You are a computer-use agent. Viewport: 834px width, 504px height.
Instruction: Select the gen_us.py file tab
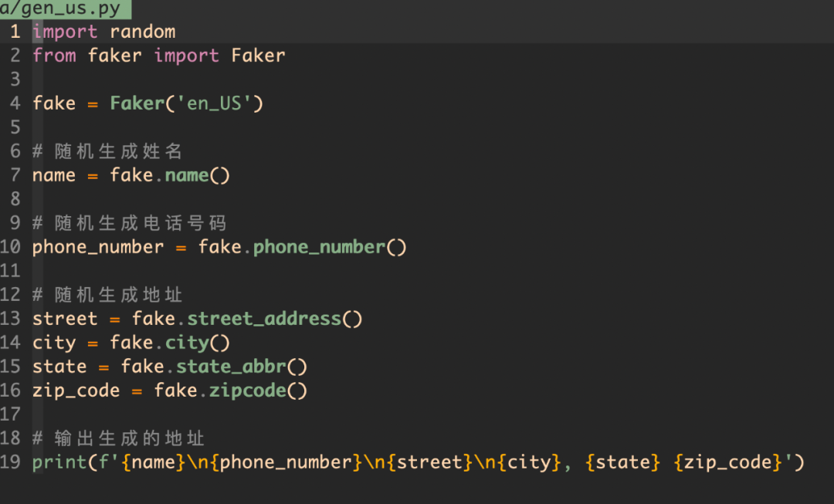point(65,9)
